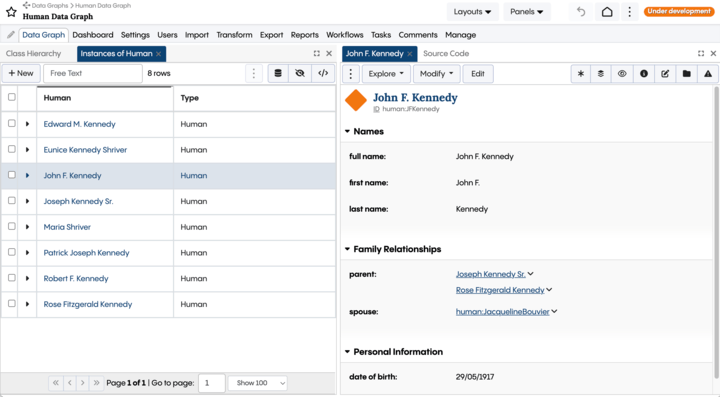Click the code brackets icon in instances toolbar
The image size is (720, 397).
[323, 73]
